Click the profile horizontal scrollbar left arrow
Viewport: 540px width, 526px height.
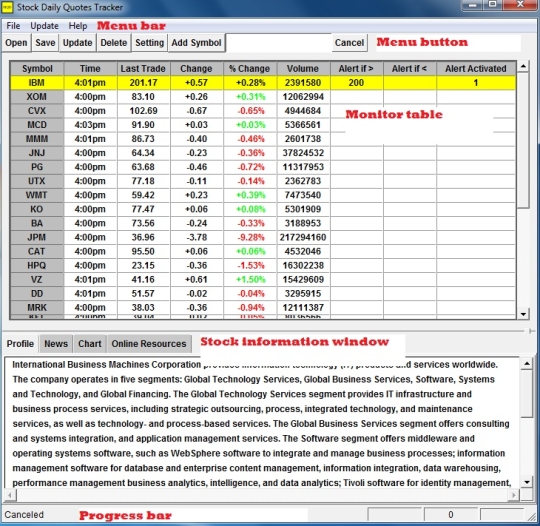(x=10, y=495)
